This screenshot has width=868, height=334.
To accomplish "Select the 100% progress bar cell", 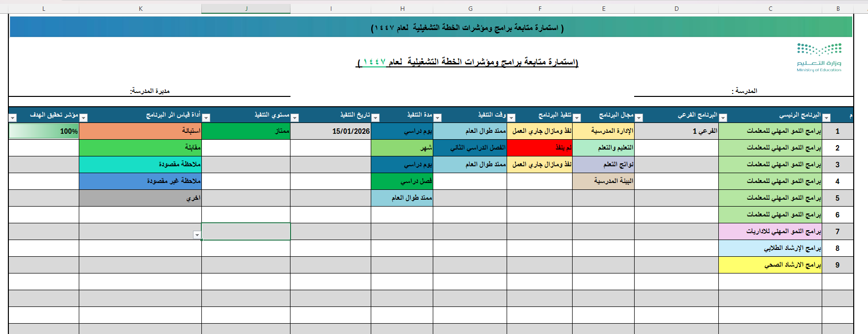I will [x=44, y=131].
